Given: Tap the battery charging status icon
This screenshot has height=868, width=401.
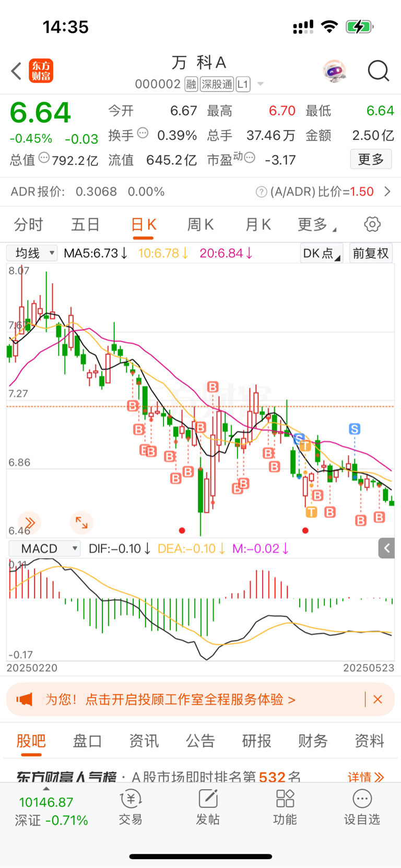Looking at the screenshot, I should click(359, 27).
